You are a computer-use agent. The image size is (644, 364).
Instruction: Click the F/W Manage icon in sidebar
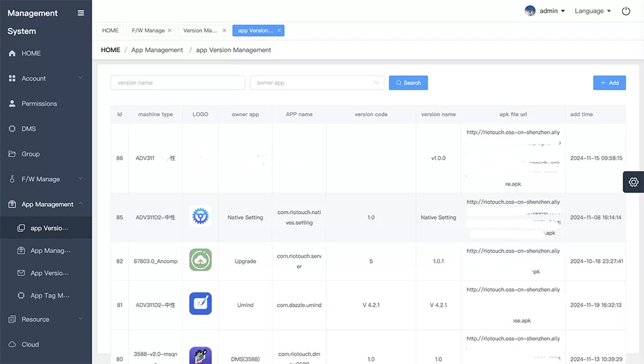[12, 179]
